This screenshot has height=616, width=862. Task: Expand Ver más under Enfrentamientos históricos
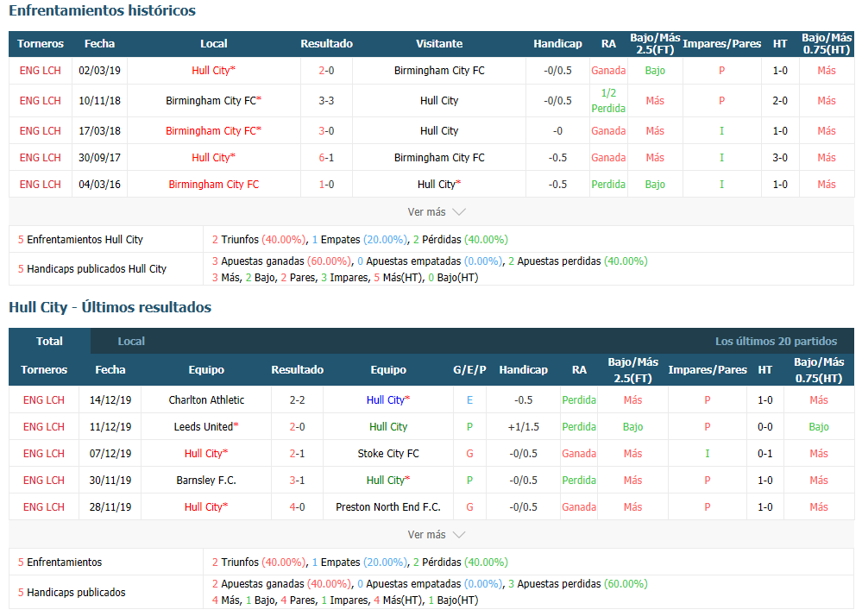point(436,211)
